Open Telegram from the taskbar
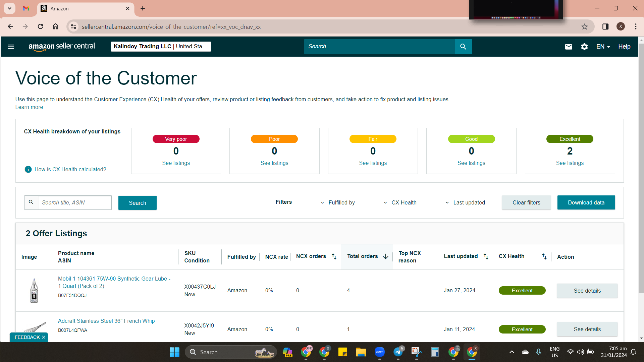 pos(398,352)
